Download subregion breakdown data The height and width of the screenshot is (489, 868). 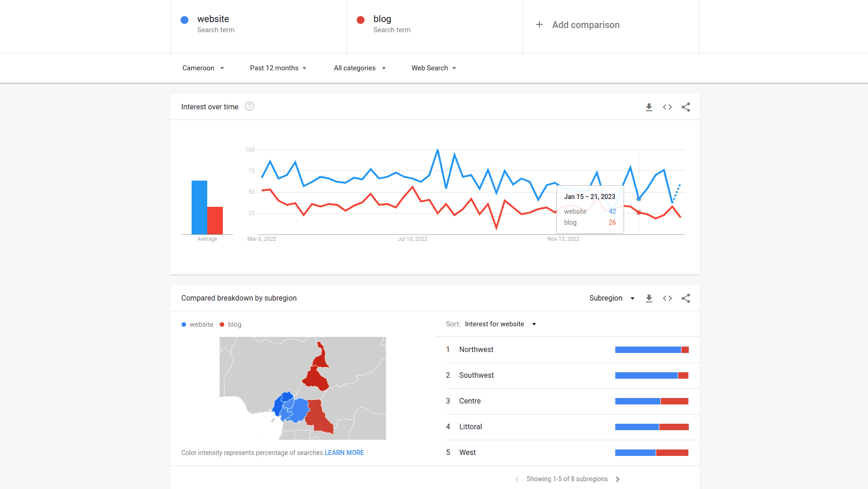[x=649, y=298]
